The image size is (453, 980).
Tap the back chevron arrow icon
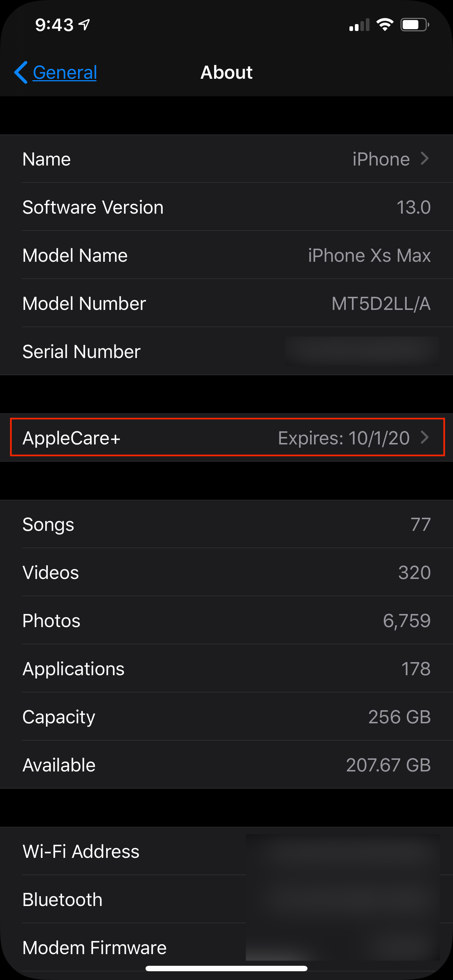tap(21, 72)
